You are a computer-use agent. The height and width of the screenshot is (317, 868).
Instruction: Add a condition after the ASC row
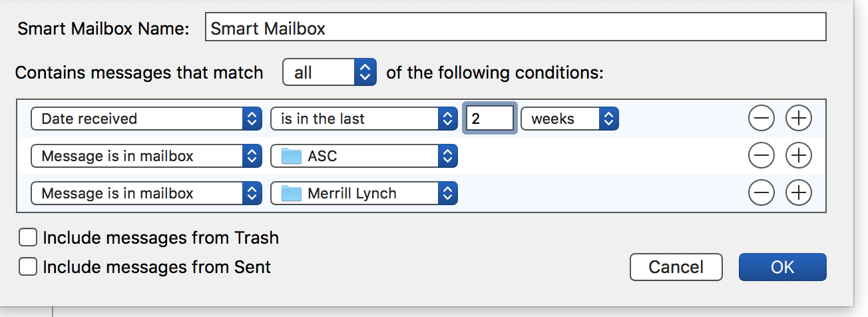point(799,157)
